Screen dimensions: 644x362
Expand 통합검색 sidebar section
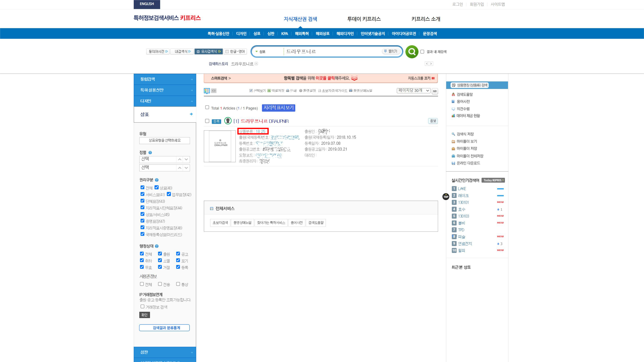pyautogui.click(x=165, y=79)
